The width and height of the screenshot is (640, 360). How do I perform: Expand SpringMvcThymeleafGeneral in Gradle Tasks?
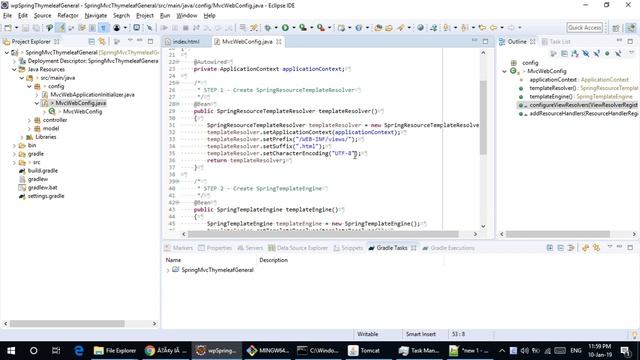(x=168, y=270)
